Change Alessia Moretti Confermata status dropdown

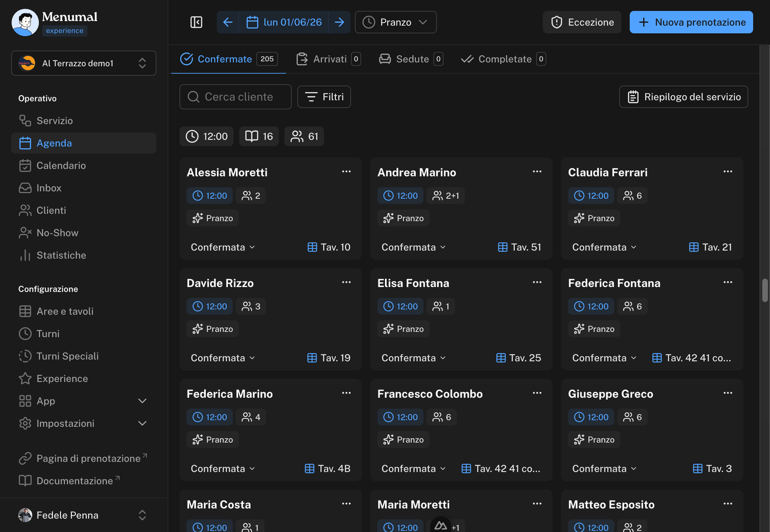(x=223, y=247)
